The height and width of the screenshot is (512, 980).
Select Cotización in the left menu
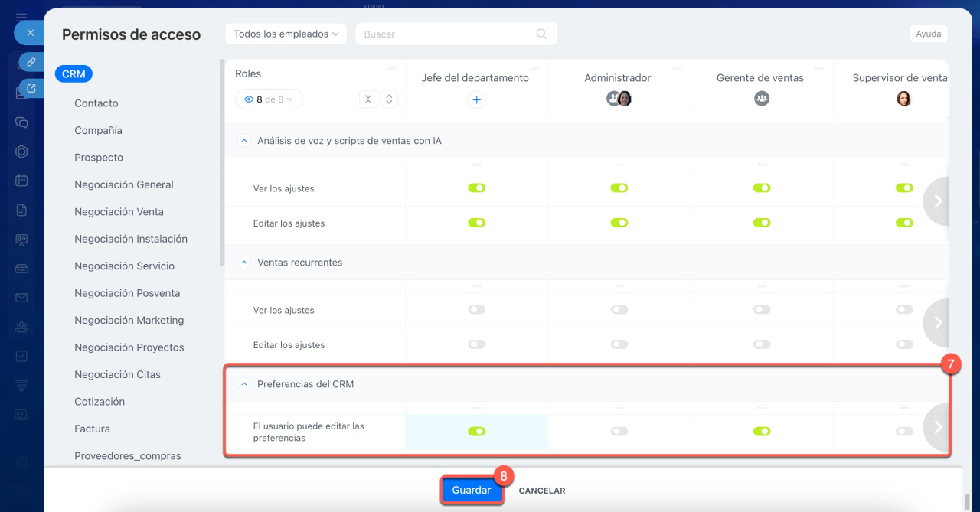100,402
